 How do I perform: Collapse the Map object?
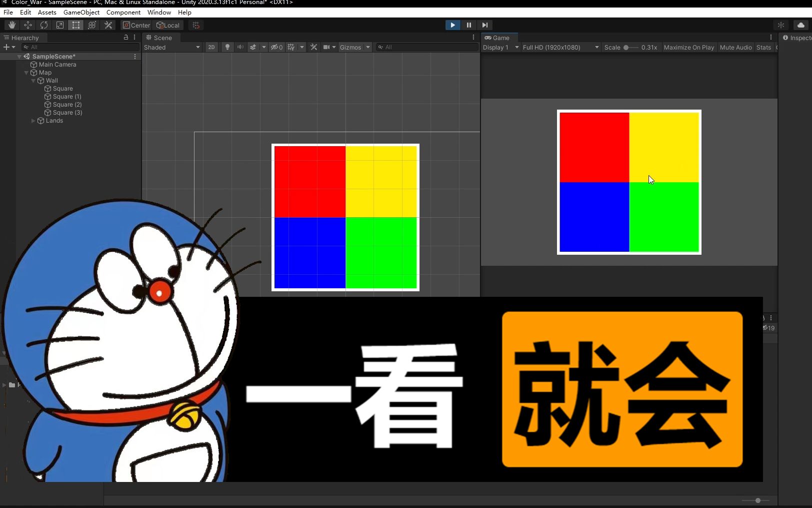[x=26, y=73]
